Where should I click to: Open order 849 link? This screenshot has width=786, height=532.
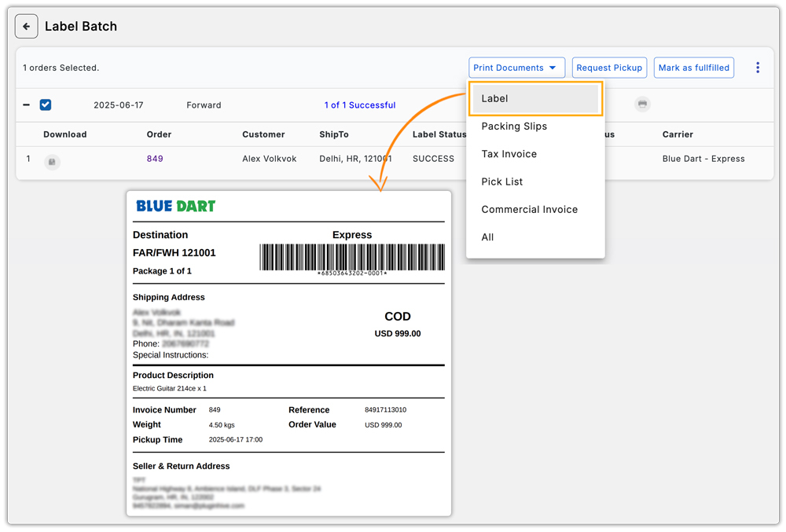click(x=155, y=159)
